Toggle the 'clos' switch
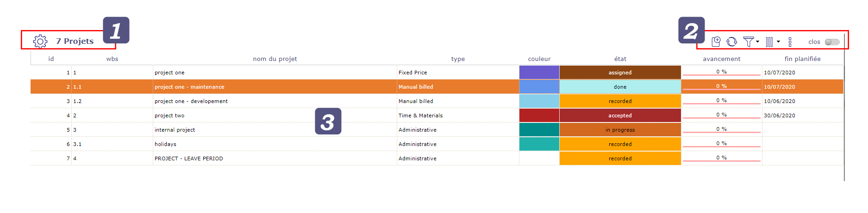This screenshot has width=868, height=213. 832,42
